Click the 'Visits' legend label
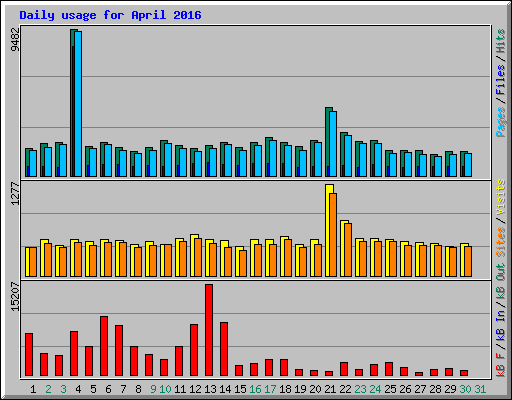The height and width of the screenshot is (400, 512). (x=501, y=197)
